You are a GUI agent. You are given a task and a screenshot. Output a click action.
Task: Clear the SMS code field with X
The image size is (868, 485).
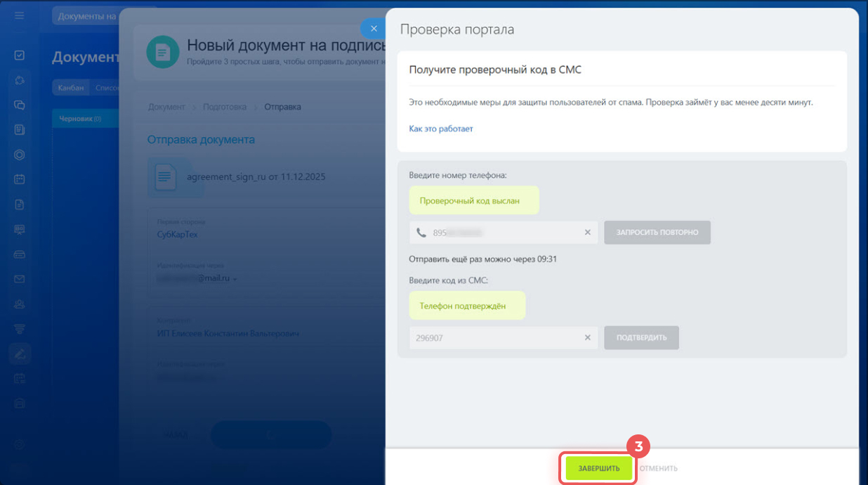coord(587,337)
